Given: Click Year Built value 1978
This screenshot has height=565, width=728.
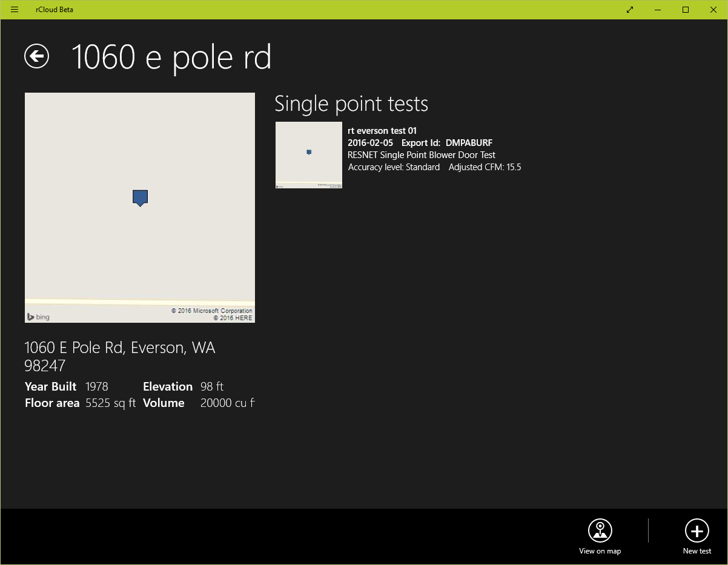Looking at the screenshot, I should (97, 386).
